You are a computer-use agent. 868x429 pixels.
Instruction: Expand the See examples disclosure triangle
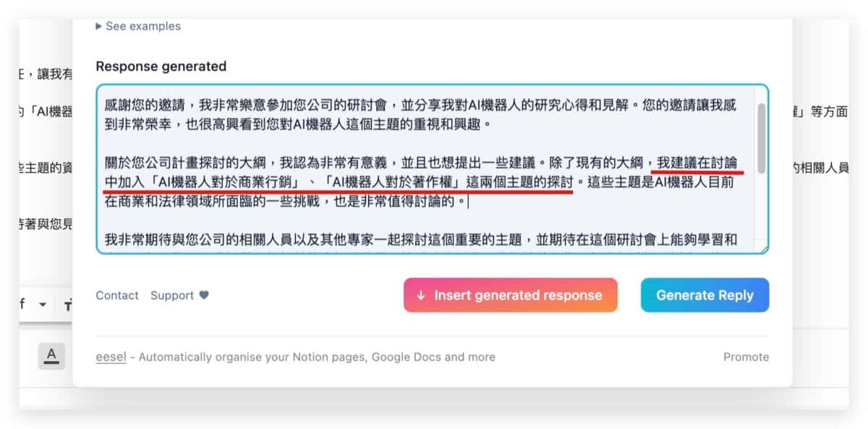click(99, 26)
